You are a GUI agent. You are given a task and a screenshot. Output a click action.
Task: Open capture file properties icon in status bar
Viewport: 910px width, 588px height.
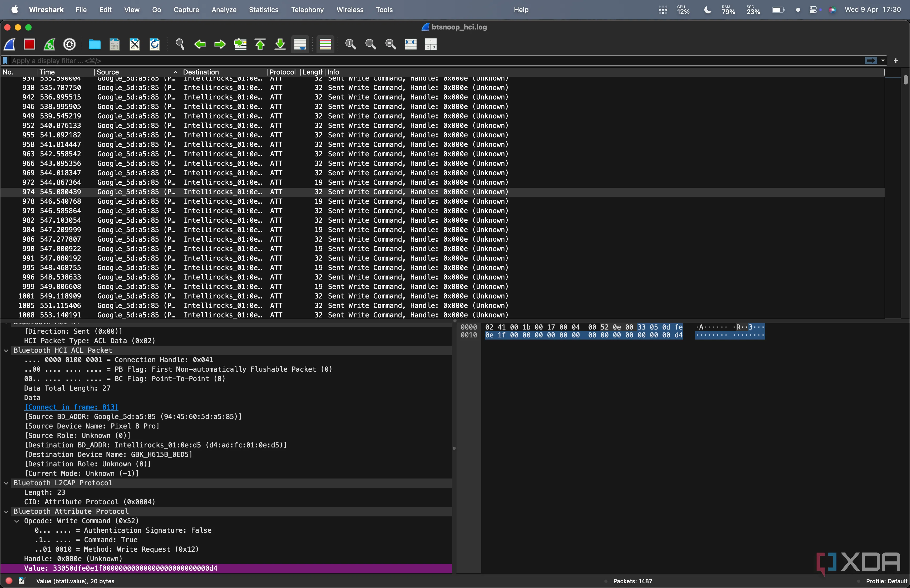(22, 581)
